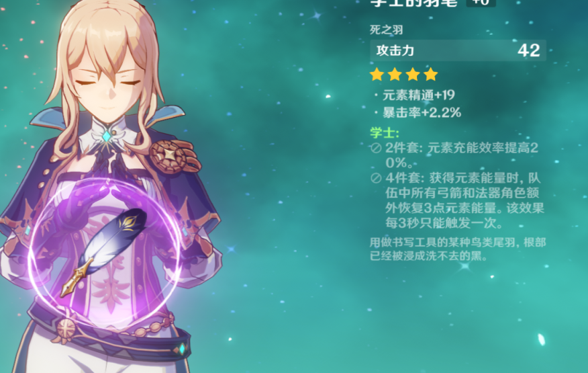The height and width of the screenshot is (373, 588).
Task: Click the gold shoulder epaulette emblem
Action: [x=175, y=157]
